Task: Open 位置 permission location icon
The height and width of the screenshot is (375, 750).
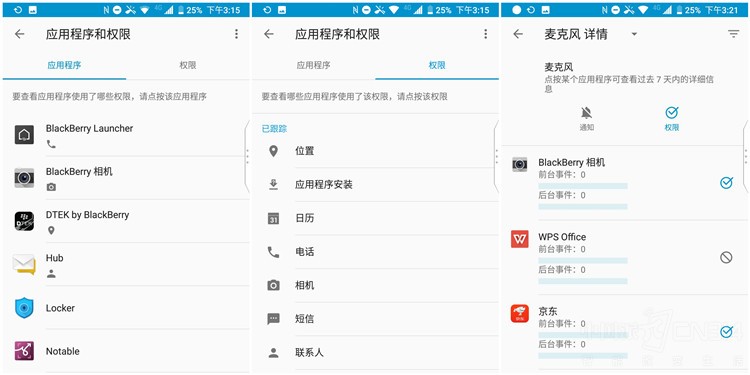Action: tap(274, 151)
